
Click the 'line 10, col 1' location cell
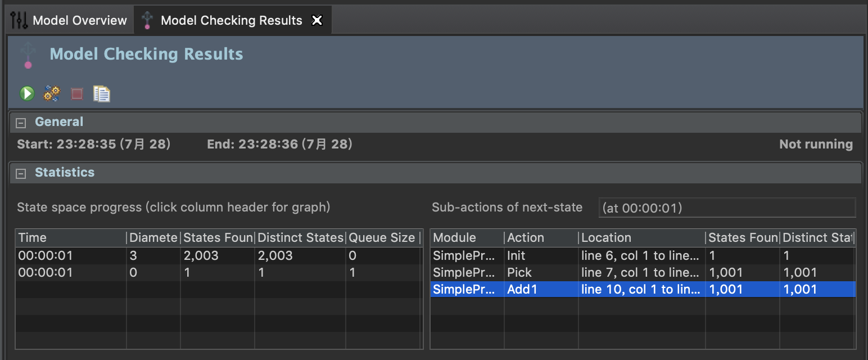[x=642, y=289]
